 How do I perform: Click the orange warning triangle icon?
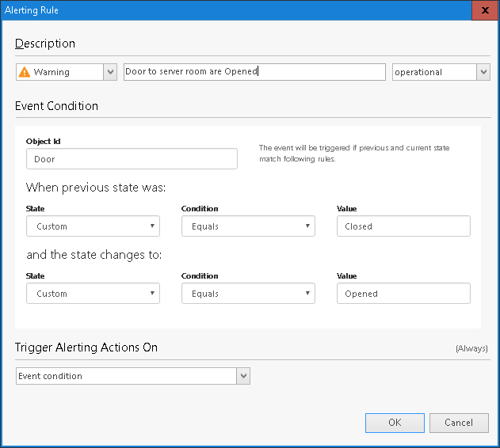25,72
